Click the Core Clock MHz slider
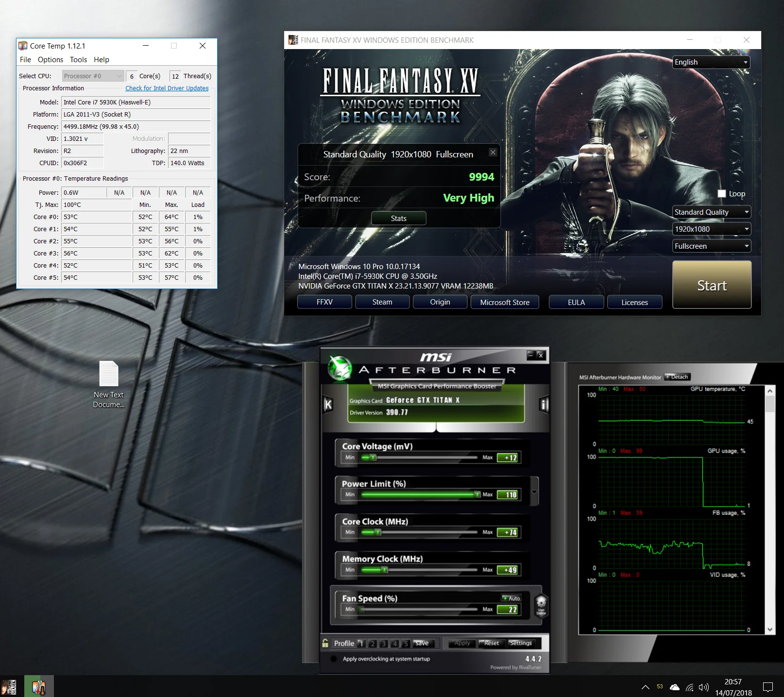 pyautogui.click(x=419, y=532)
